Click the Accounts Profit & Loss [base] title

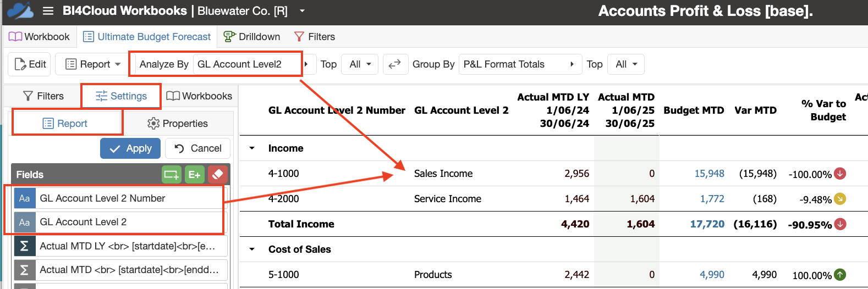(x=706, y=11)
